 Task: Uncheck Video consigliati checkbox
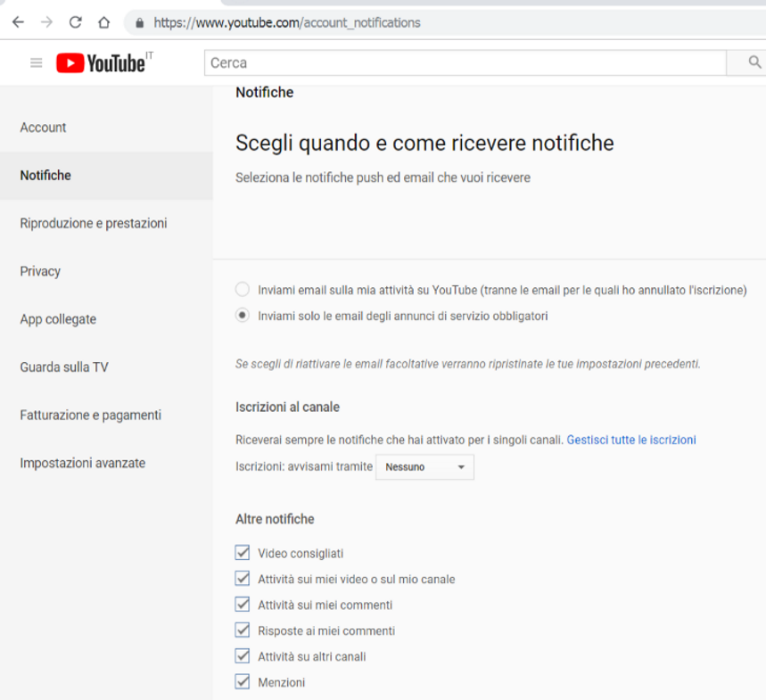click(x=243, y=553)
